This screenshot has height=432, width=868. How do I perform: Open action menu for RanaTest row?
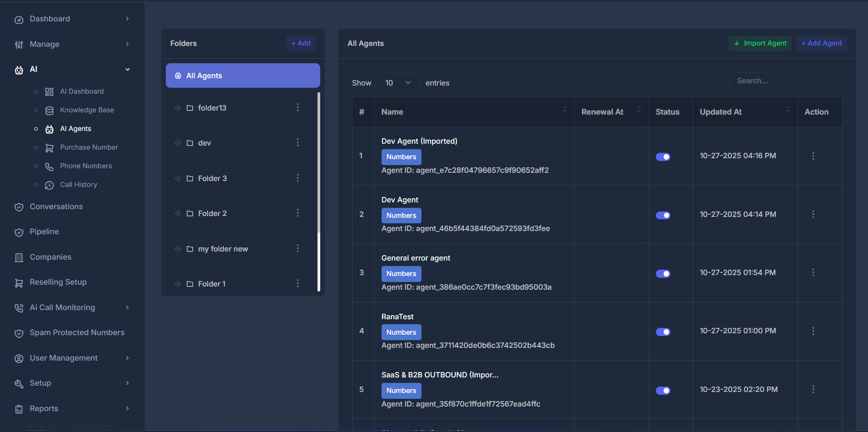(813, 331)
